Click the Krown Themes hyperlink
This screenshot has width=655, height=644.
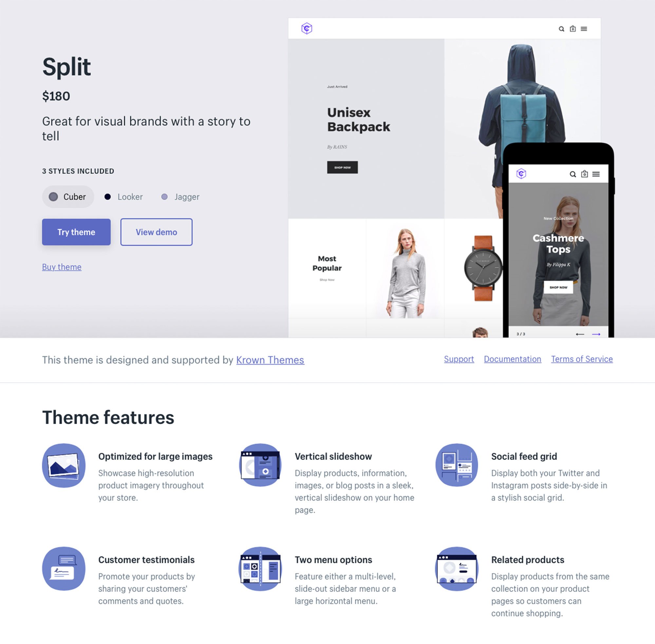point(269,359)
